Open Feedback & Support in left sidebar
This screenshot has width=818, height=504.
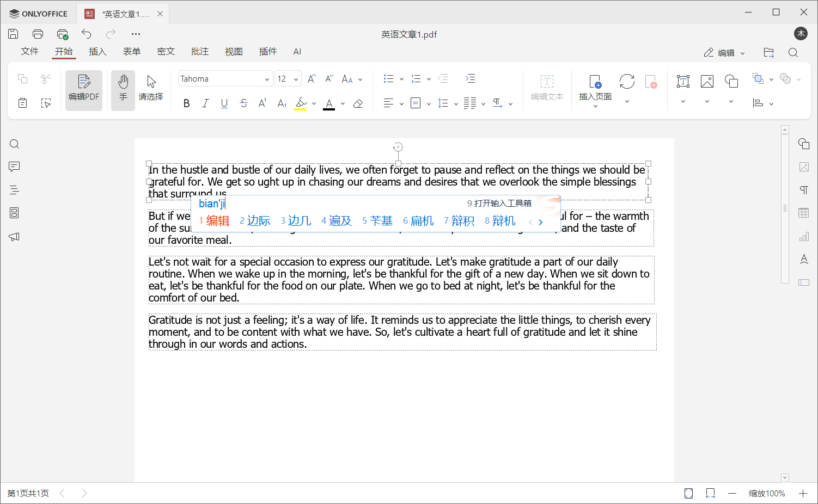pos(14,236)
